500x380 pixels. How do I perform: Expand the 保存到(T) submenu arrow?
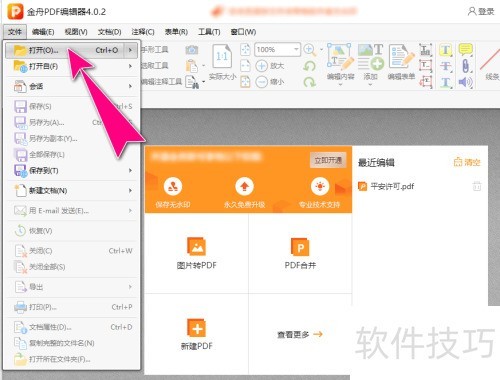130,170
